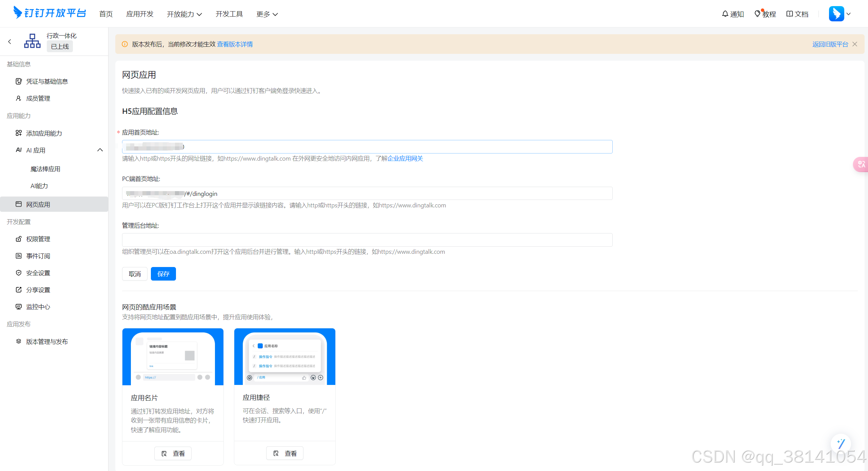Click the 分享设置 share icon
868x471 pixels.
pyautogui.click(x=19, y=289)
